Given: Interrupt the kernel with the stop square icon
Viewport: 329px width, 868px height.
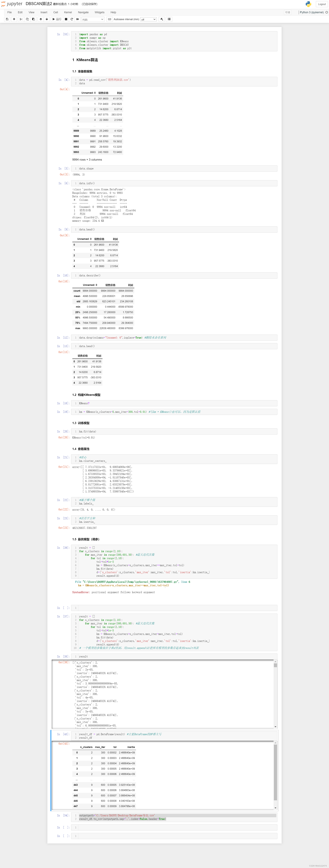Looking at the screenshot, I should [x=66, y=19].
